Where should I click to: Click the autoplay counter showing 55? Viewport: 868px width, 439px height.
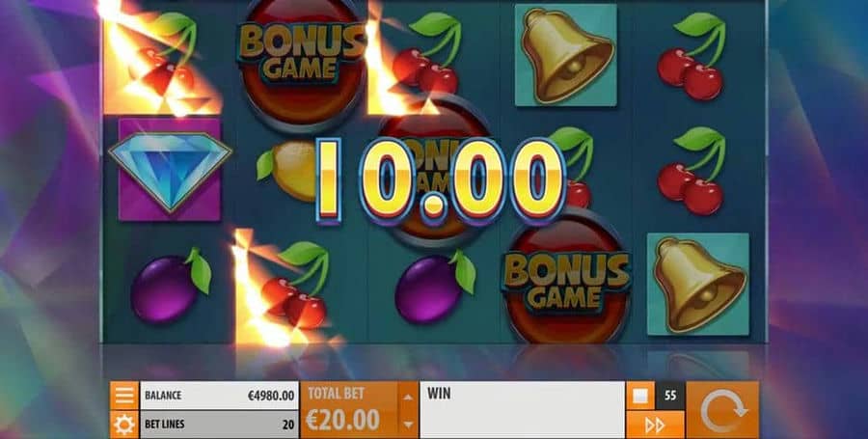click(x=670, y=396)
